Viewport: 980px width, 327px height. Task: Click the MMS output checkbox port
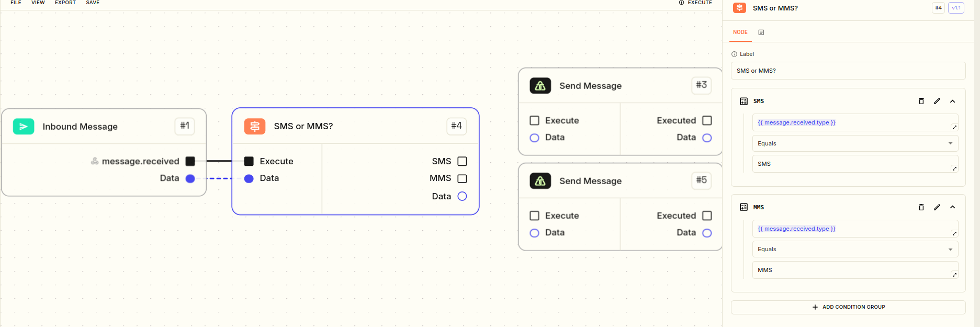coord(462,178)
